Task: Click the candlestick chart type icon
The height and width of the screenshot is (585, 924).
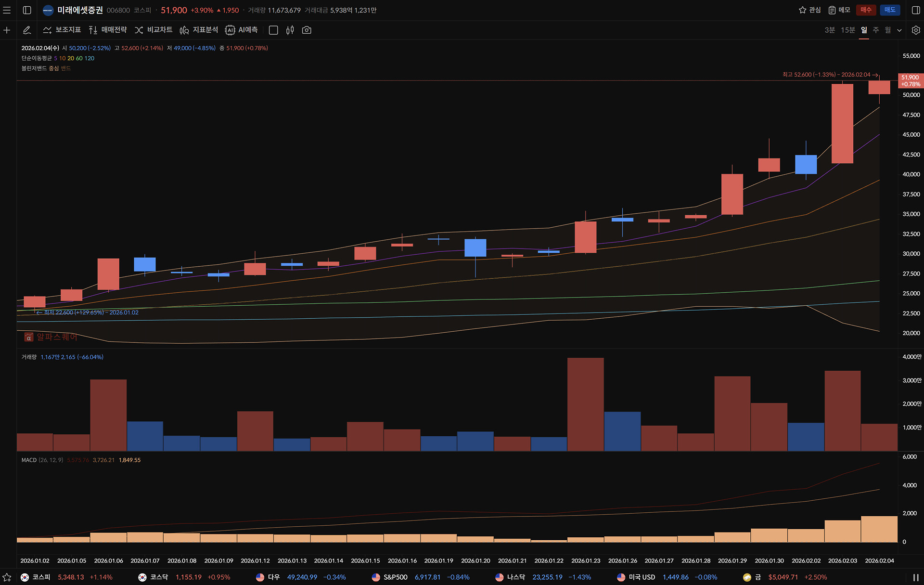Action: tap(290, 30)
